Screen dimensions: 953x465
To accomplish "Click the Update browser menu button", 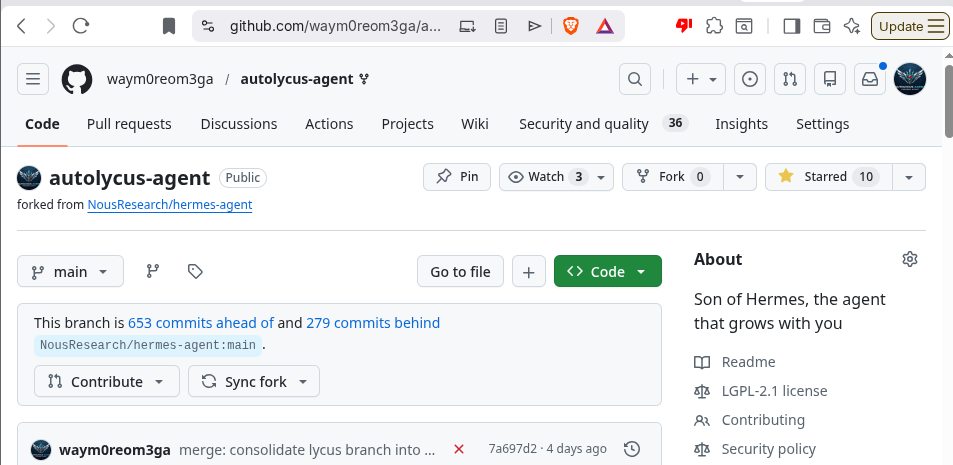I will (x=910, y=26).
